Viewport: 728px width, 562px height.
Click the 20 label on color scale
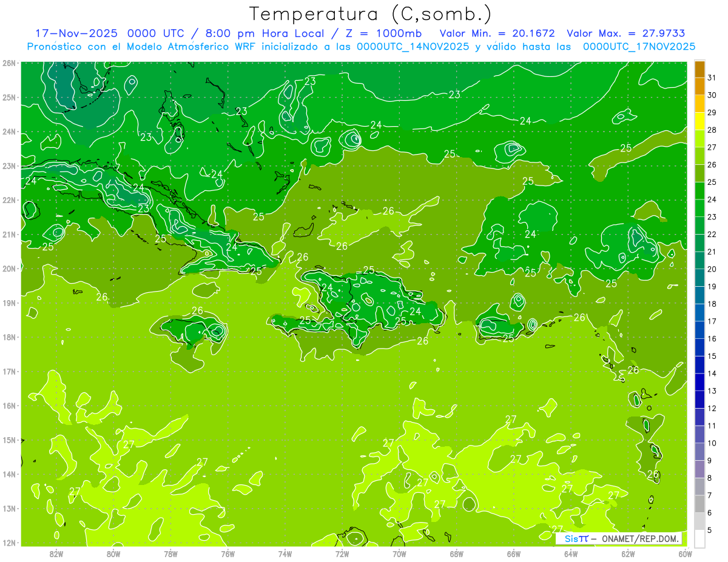point(712,269)
